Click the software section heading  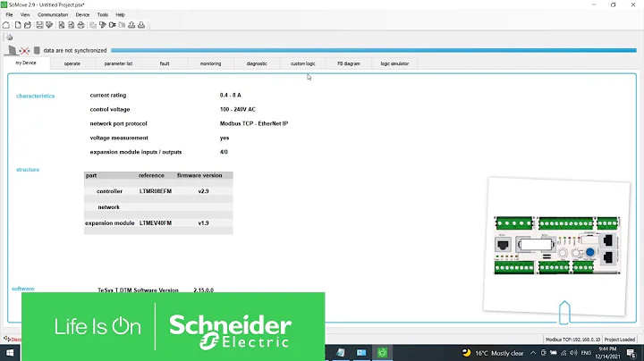[x=23, y=289]
